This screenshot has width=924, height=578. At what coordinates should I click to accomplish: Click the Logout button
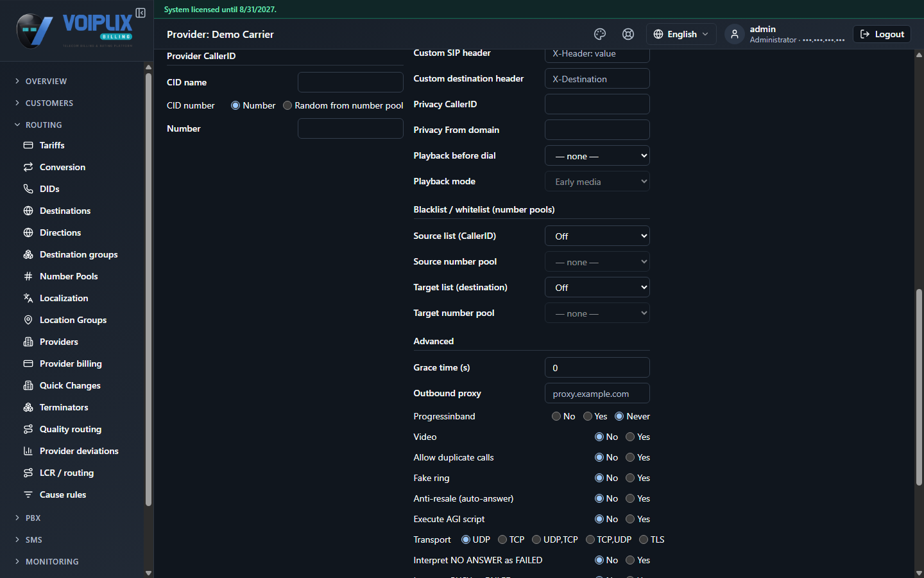882,34
